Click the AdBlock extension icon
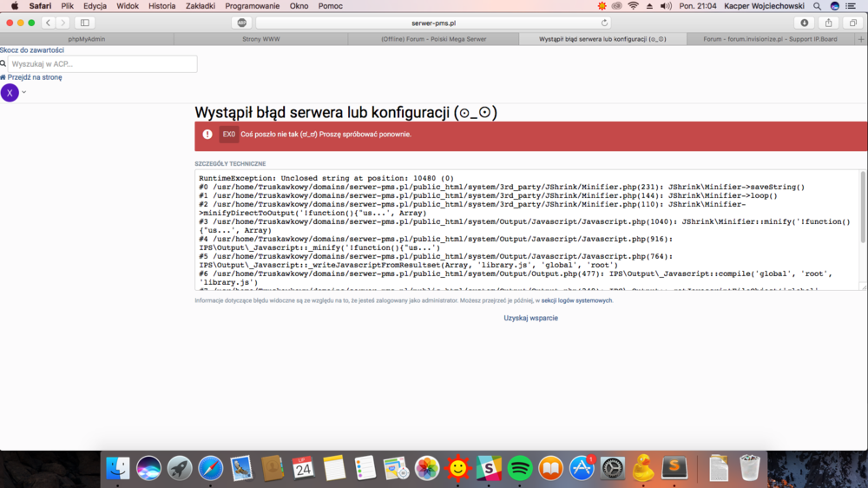This screenshot has width=868, height=488. pyautogui.click(x=242, y=23)
